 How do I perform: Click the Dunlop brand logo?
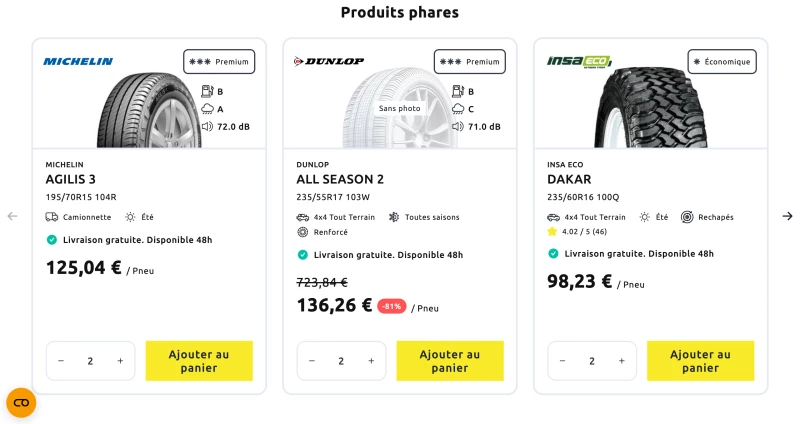click(329, 62)
